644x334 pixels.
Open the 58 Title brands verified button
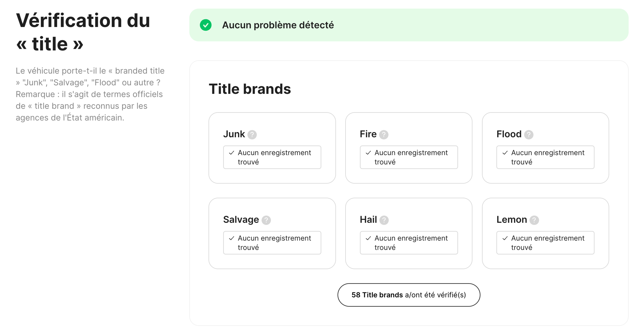pyautogui.click(x=409, y=295)
